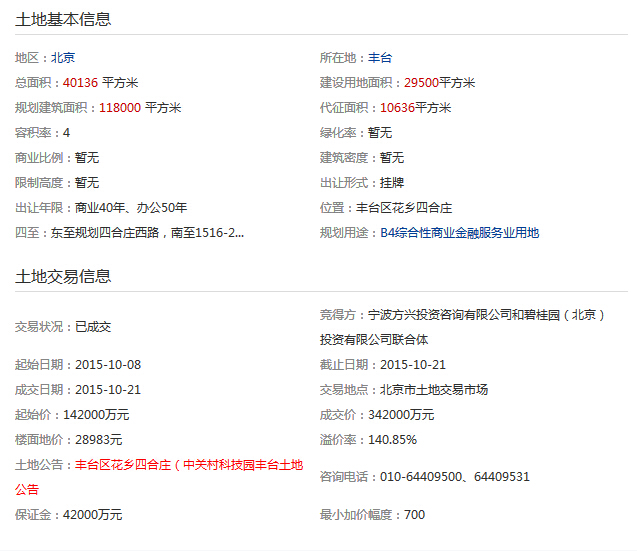Open the 丰台 location link
Viewport: 637px width, 551px height.
(x=379, y=58)
